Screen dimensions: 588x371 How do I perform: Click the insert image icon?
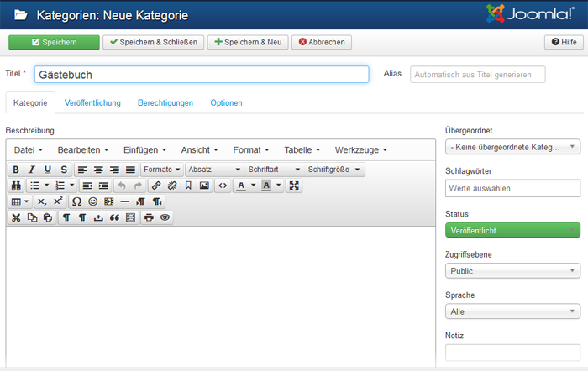point(204,185)
